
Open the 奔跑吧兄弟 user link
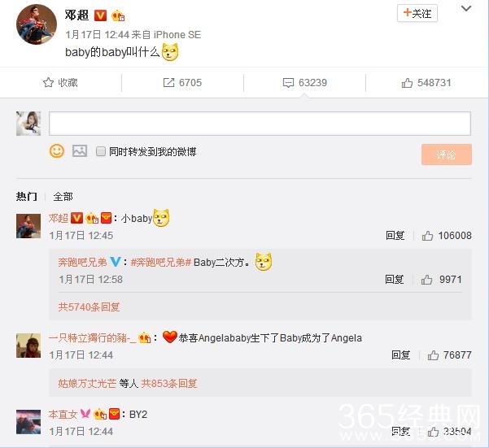point(83,263)
